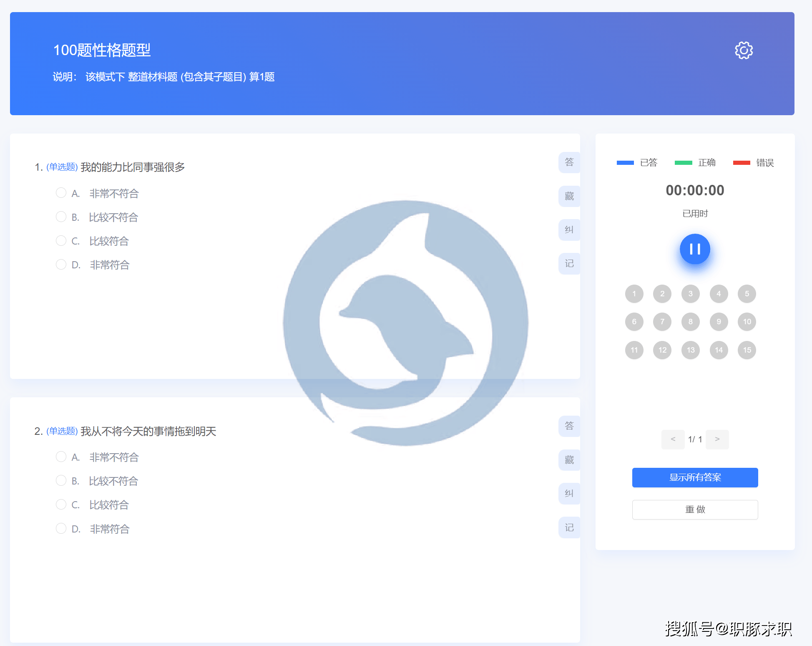
Task: Go to previous page of question numbers
Action: point(673,439)
